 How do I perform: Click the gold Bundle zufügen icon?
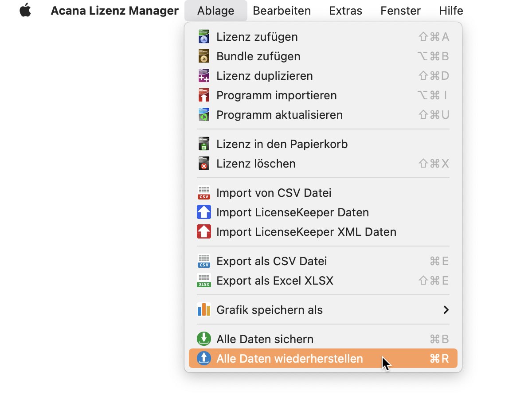tap(203, 56)
